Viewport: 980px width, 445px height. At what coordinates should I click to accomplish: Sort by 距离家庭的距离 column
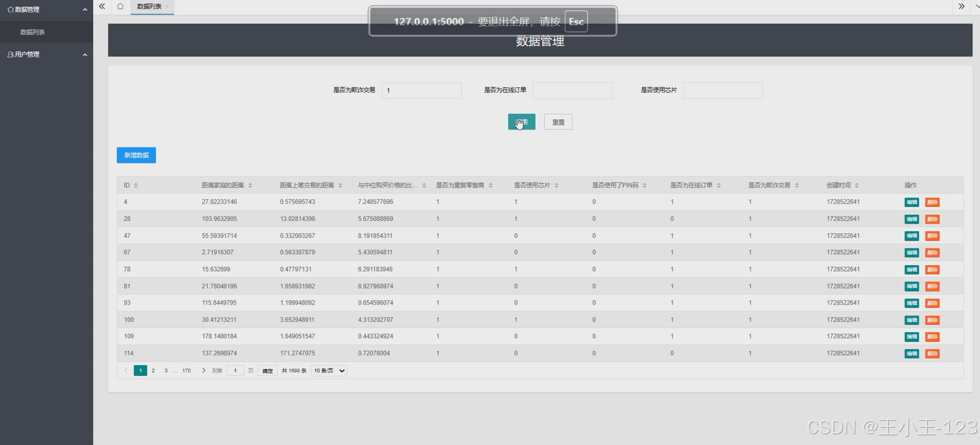pyautogui.click(x=250, y=185)
